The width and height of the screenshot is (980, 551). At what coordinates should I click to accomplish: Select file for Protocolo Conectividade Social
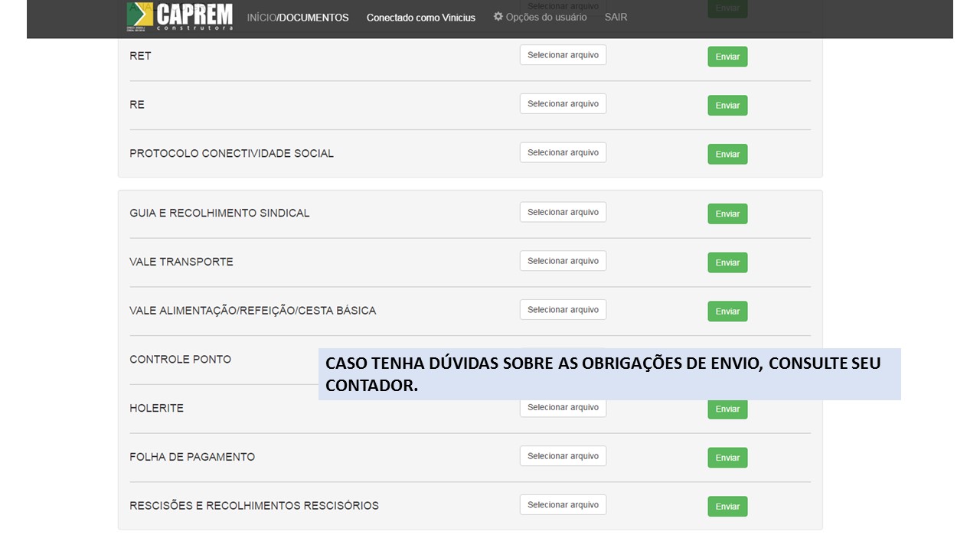pyautogui.click(x=563, y=152)
